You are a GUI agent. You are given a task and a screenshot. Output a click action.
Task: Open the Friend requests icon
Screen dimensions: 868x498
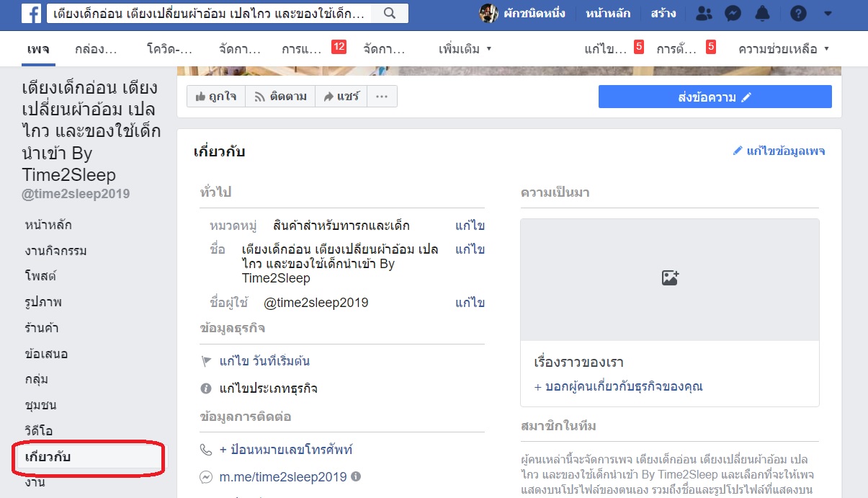coord(704,14)
